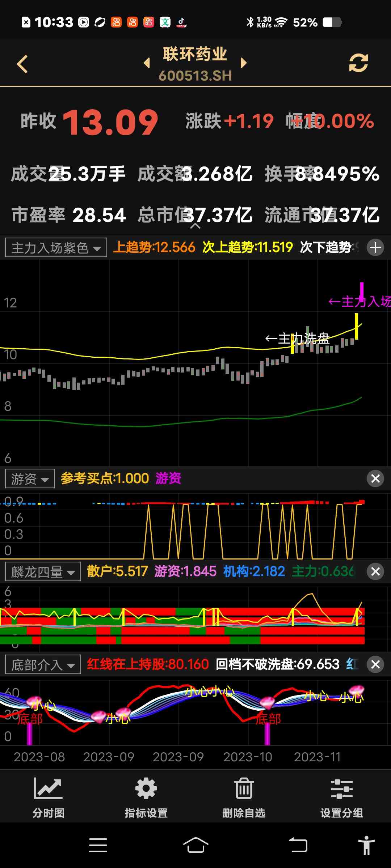Tap the 联环药业 stock title
The width and height of the screenshot is (391, 868).
(195, 54)
